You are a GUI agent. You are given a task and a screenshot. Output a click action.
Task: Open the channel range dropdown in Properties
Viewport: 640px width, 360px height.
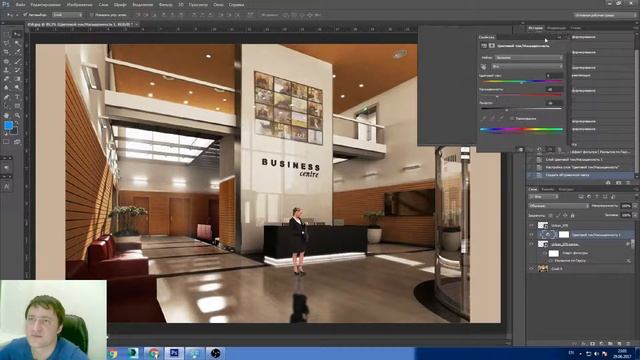tap(527, 66)
